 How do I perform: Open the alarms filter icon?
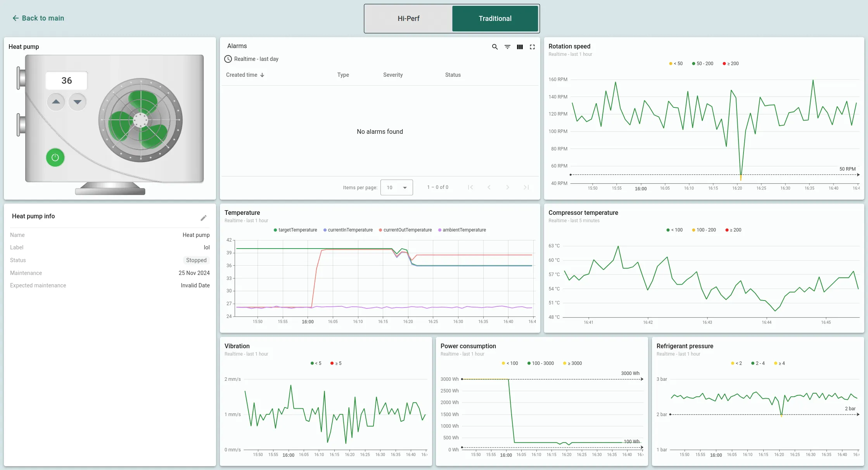507,47
